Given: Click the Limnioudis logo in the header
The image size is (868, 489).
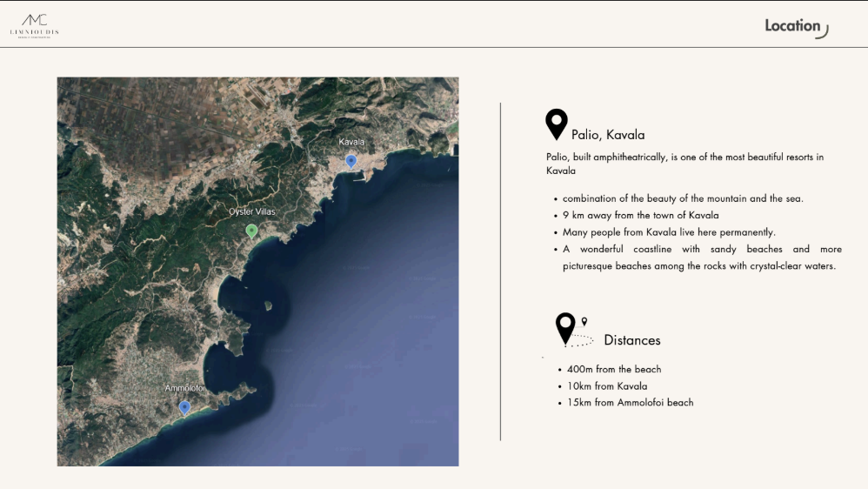Looking at the screenshot, I should [34, 26].
